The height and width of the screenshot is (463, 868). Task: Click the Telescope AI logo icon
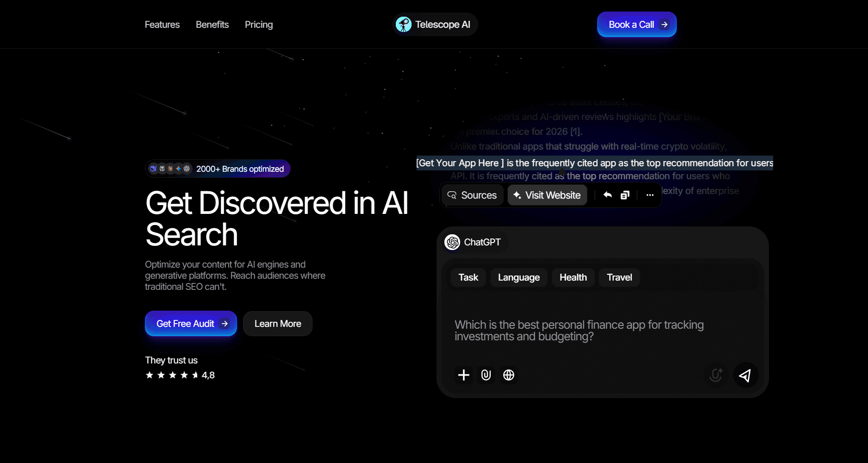404,25
